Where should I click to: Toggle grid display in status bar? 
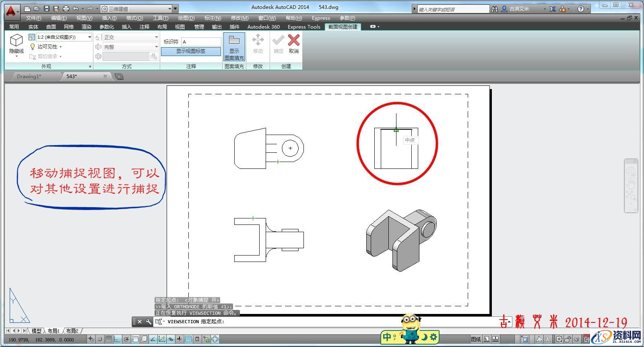pos(109,339)
